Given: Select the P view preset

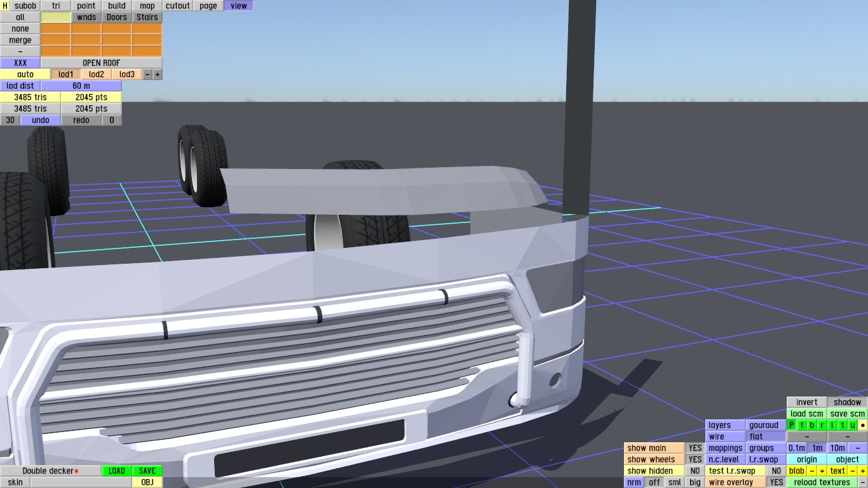Looking at the screenshot, I should [x=792, y=425].
